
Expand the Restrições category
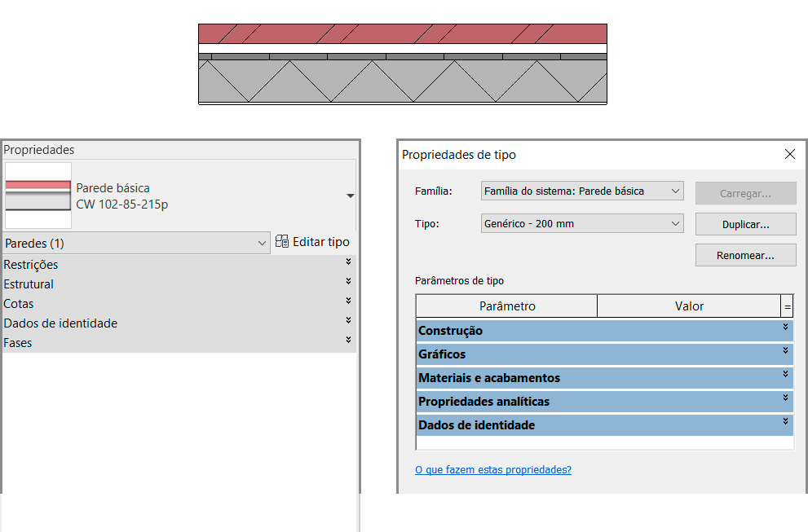point(349,265)
